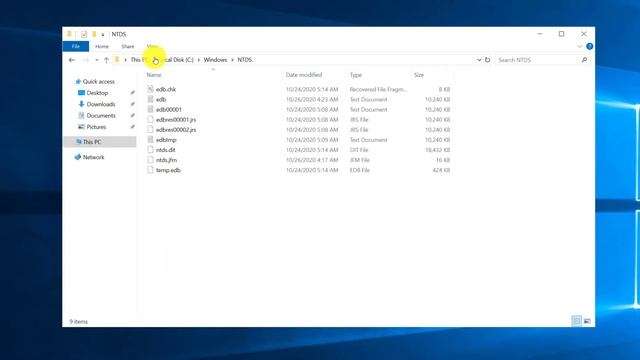Viewport: 640px width, 360px height.
Task: Switch to the Large icons view icon
Action: click(x=587, y=321)
